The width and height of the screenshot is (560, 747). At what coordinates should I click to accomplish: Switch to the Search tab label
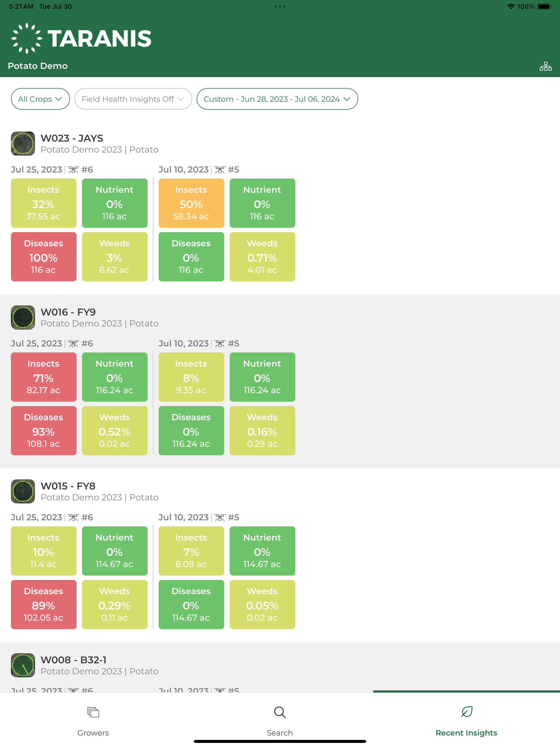click(x=280, y=733)
